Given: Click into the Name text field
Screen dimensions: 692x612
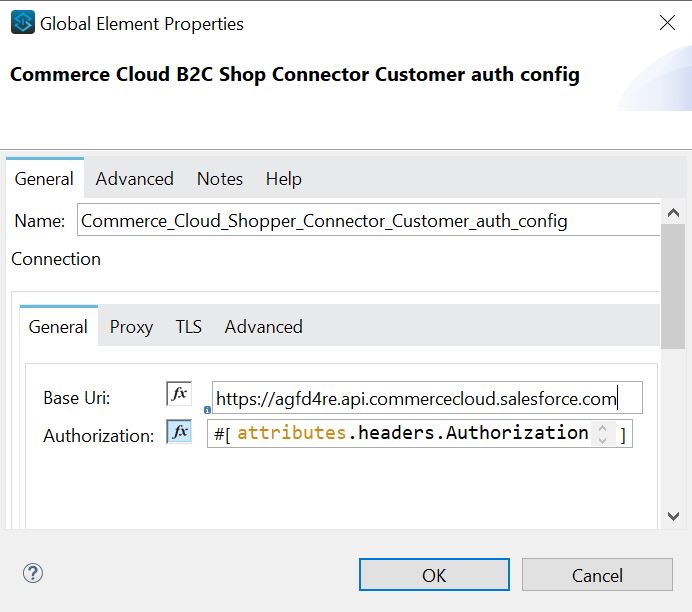Looking at the screenshot, I should click(x=368, y=221).
